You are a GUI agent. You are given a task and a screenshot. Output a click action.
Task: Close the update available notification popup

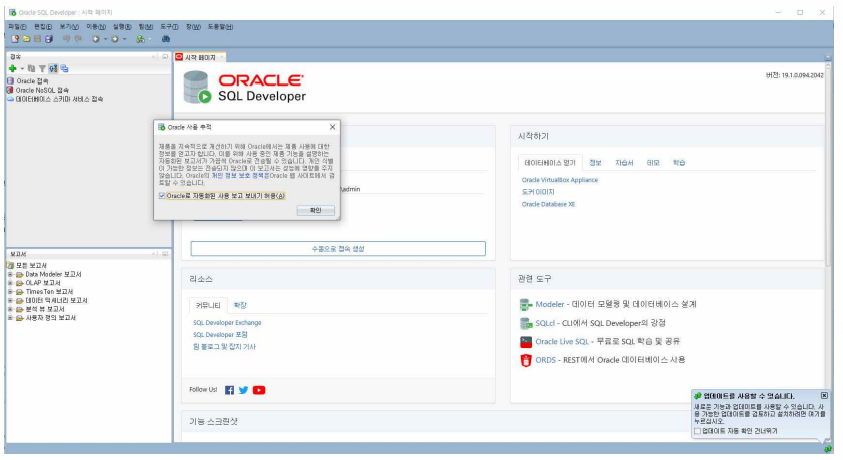[x=824, y=396]
